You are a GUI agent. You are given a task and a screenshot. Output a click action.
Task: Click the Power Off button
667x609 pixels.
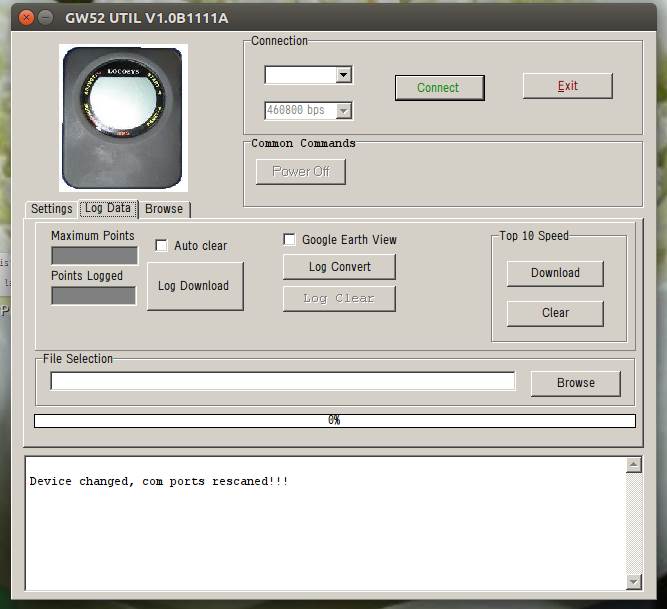coord(301,171)
